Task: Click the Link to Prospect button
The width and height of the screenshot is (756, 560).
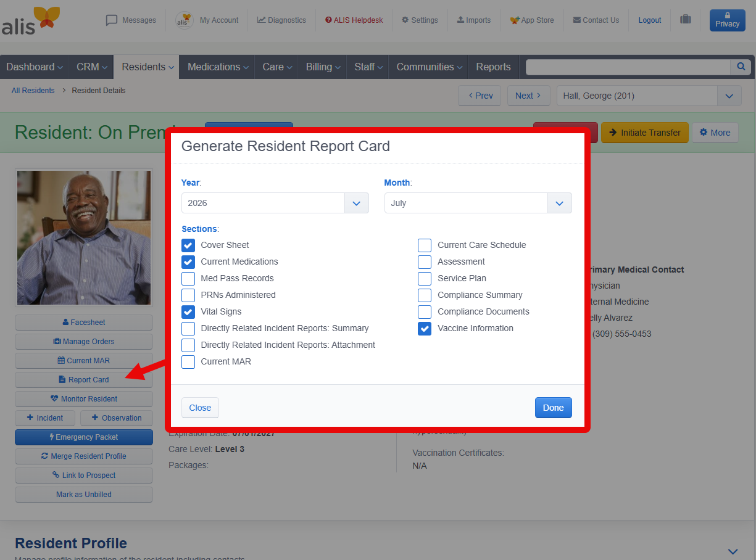Action: coord(84,476)
